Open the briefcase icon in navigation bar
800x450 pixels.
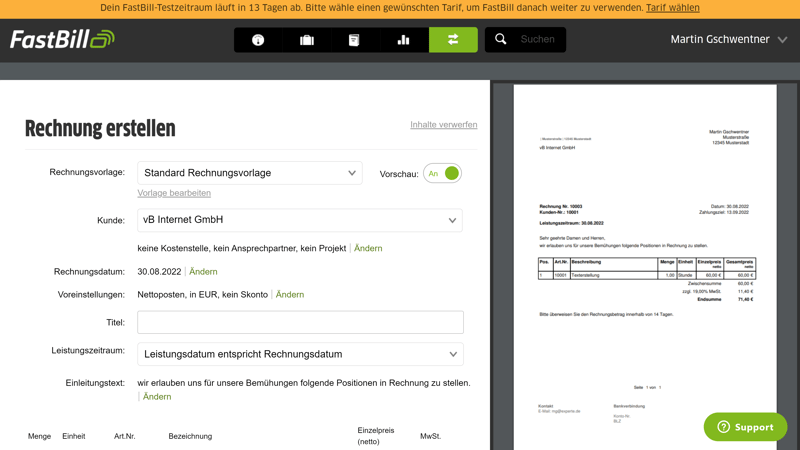307,40
